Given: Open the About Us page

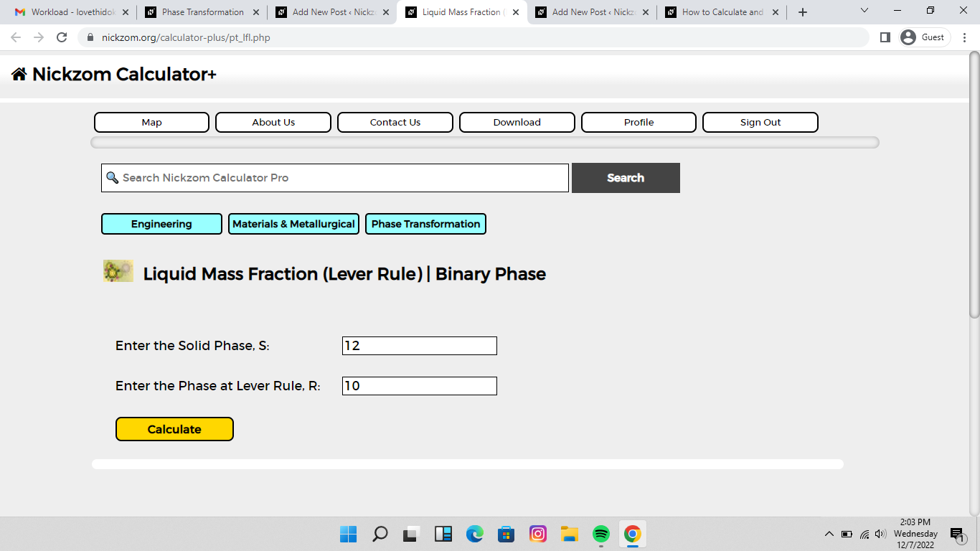Looking at the screenshot, I should click(x=273, y=122).
